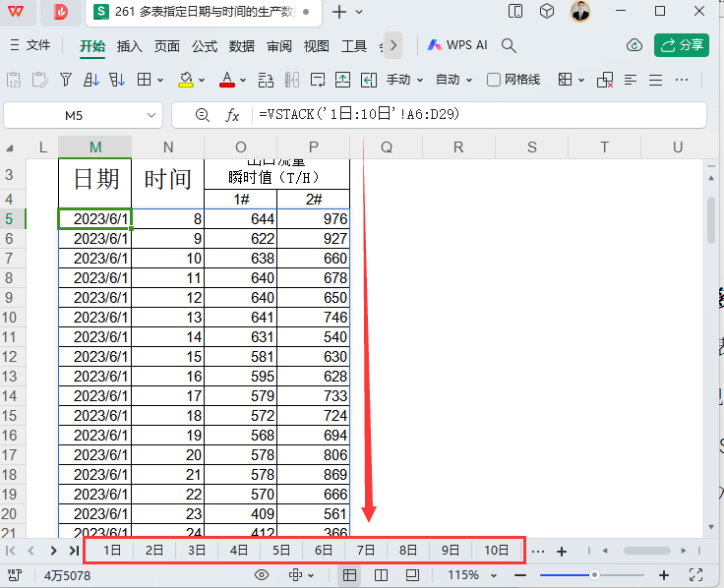Toggle the 网格线 gridlines checkbox
The image size is (724, 588).
point(494,80)
